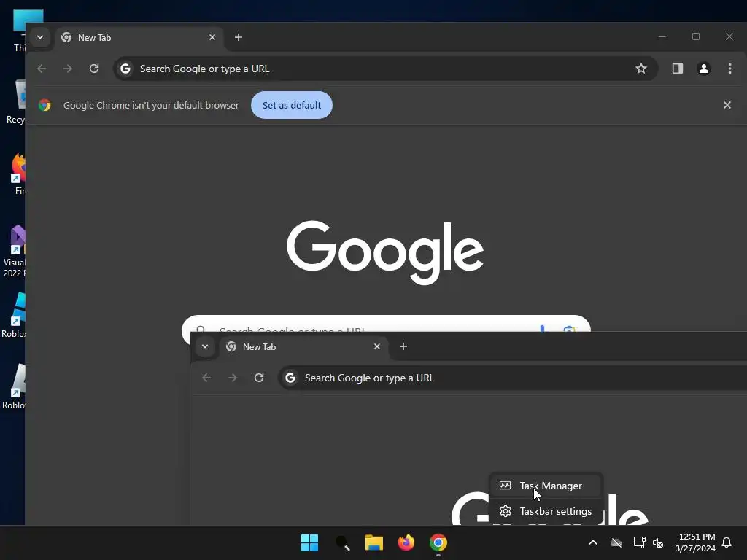Go forward in the back Chrome window

click(68, 69)
